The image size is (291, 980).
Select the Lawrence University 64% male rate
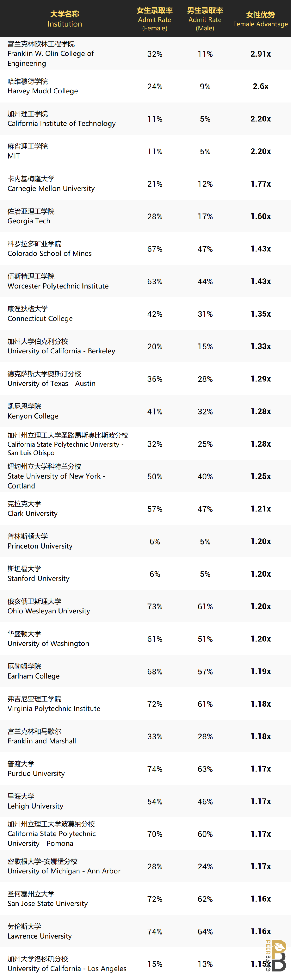tap(205, 932)
